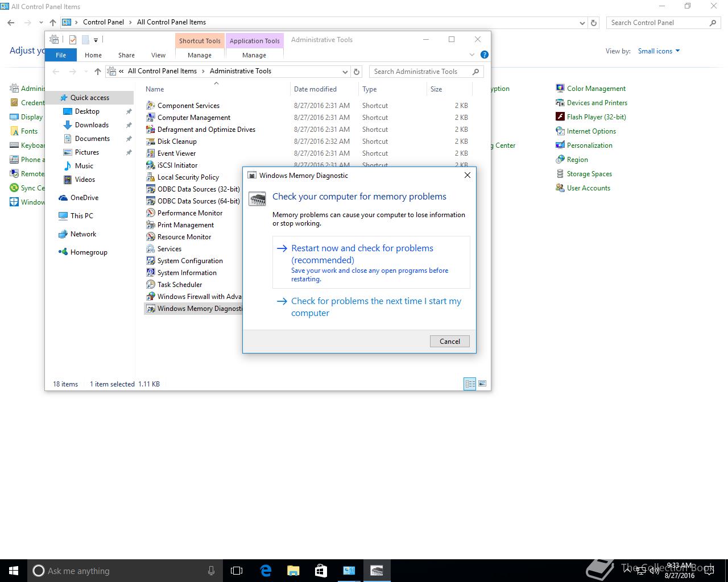This screenshot has height=582, width=728.
Task: Select the Event Viewer icon
Action: tap(150, 153)
